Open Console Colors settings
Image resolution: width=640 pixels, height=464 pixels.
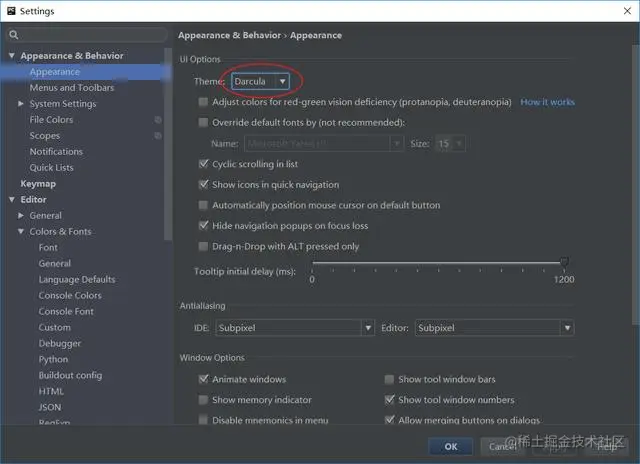click(70, 295)
